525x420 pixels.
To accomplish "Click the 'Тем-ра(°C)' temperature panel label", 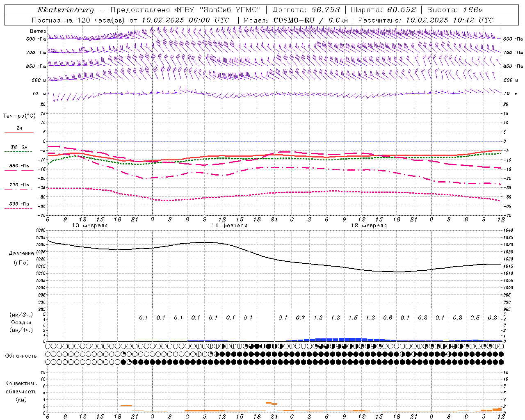I will (x=19, y=116).
